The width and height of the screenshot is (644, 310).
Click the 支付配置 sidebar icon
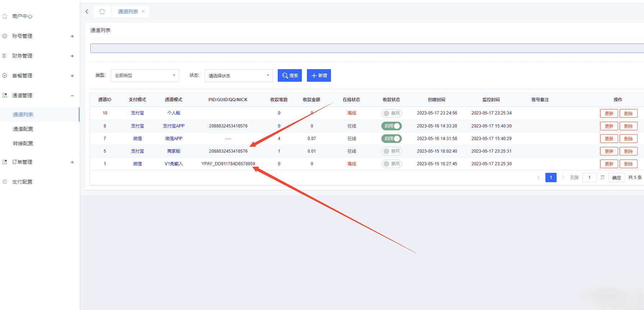click(x=5, y=182)
